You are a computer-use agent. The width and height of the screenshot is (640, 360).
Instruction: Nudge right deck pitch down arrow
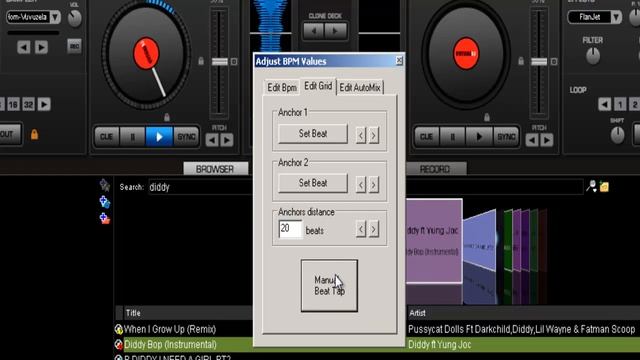[532, 140]
